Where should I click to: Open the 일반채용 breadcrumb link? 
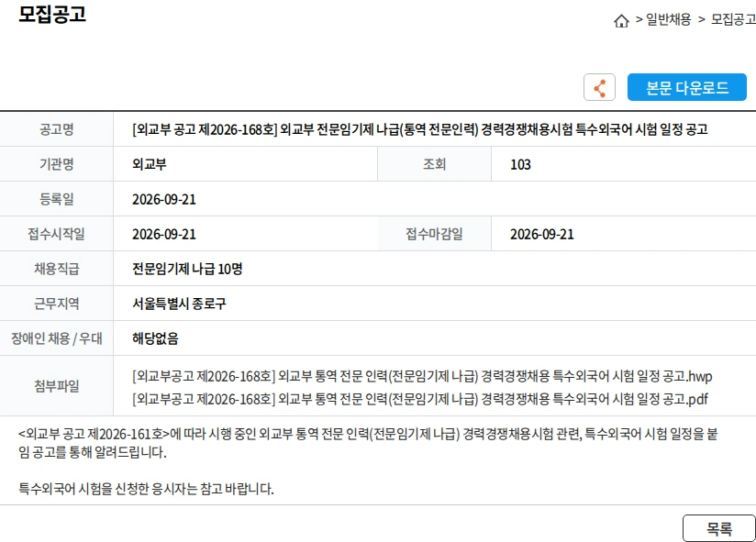[x=668, y=19]
